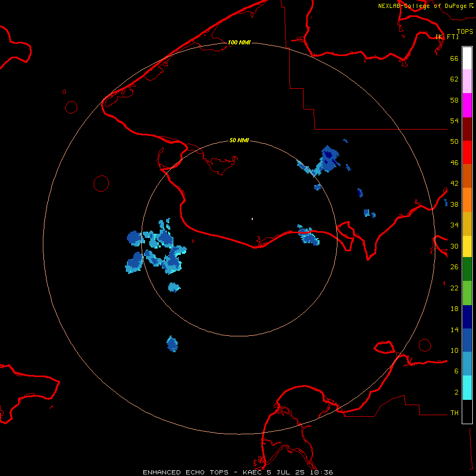Click the 22 label on the legend
Screen dimensions: 476x476
454,288
